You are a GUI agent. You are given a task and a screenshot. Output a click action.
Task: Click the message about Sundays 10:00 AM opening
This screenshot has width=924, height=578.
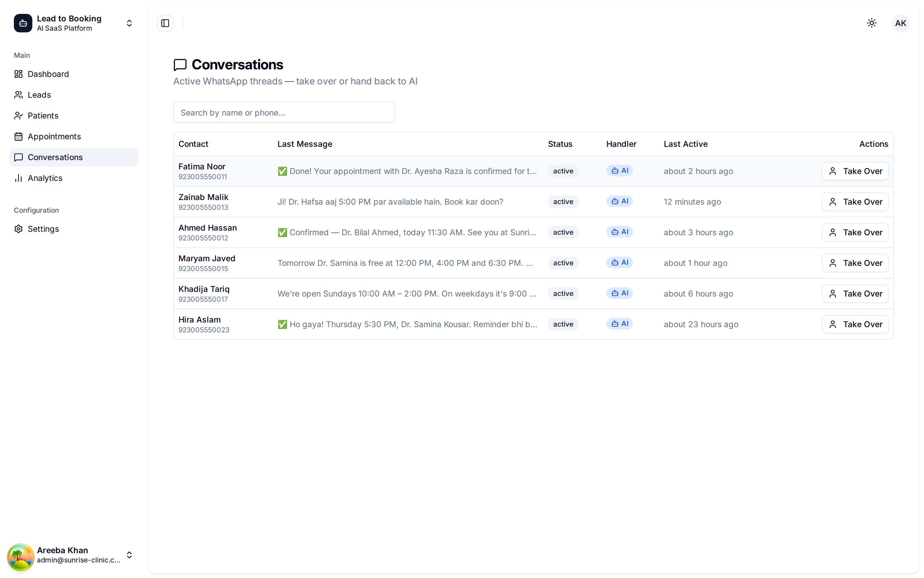(x=407, y=293)
